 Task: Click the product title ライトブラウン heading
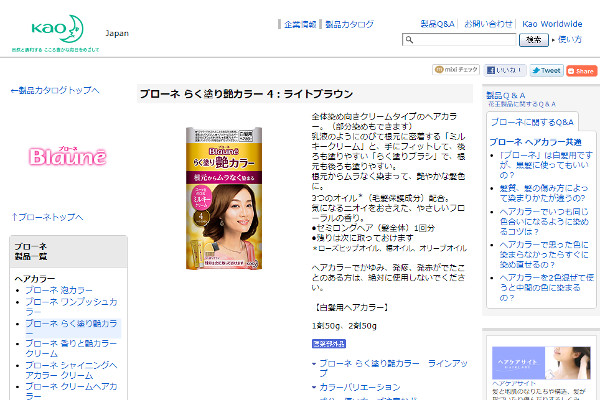[x=246, y=94]
